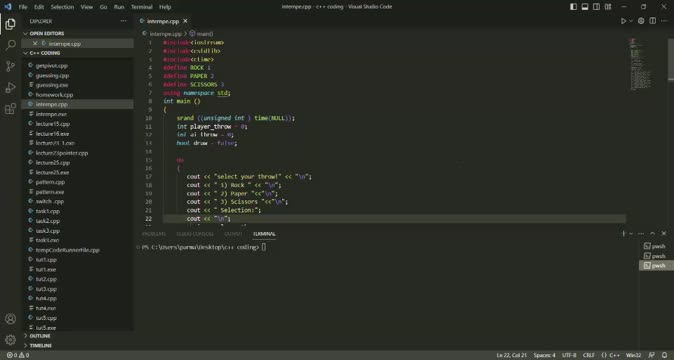674x360 pixels.
Task: Change encoding via UTF-8 status item
Action: 569,355
